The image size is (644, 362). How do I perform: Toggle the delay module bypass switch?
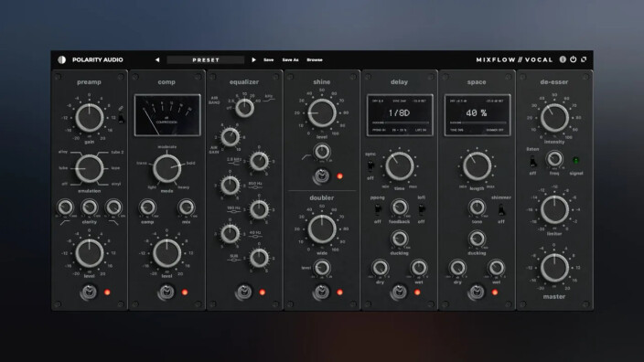pos(399,293)
